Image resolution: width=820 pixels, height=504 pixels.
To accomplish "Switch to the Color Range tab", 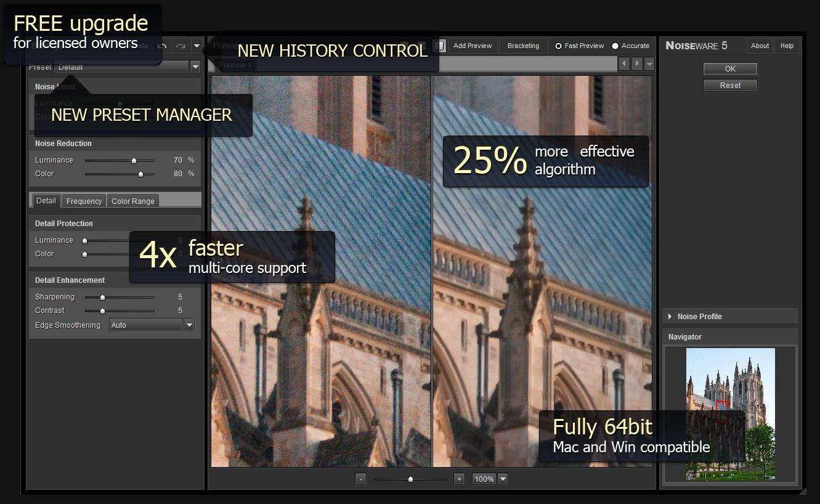I will 133,201.
